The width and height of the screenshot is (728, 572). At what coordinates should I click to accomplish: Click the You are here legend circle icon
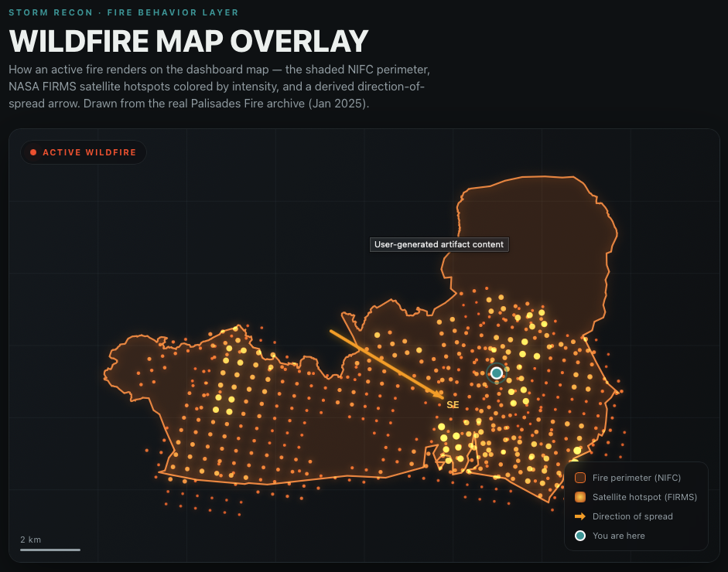coord(580,536)
